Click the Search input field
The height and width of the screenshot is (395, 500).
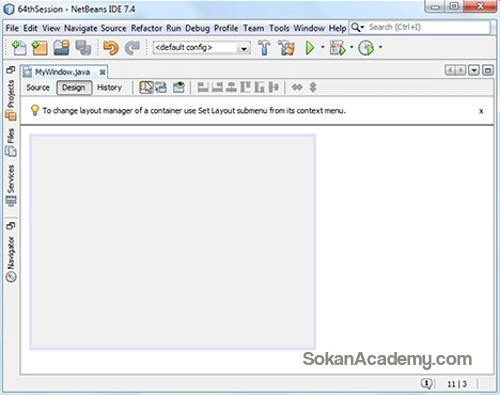[428, 27]
